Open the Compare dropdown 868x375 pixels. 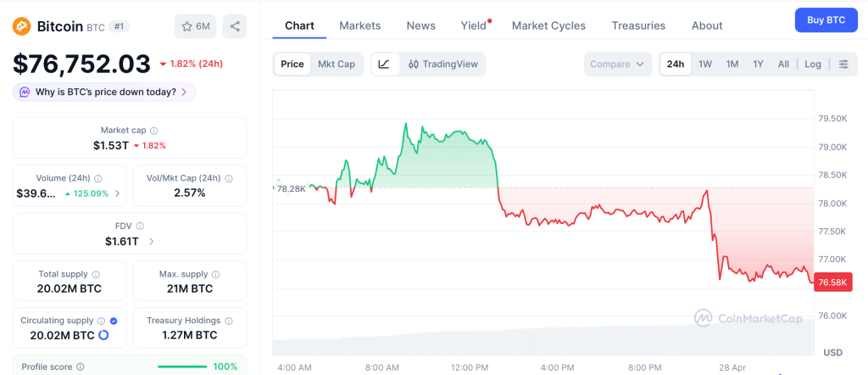click(x=617, y=64)
